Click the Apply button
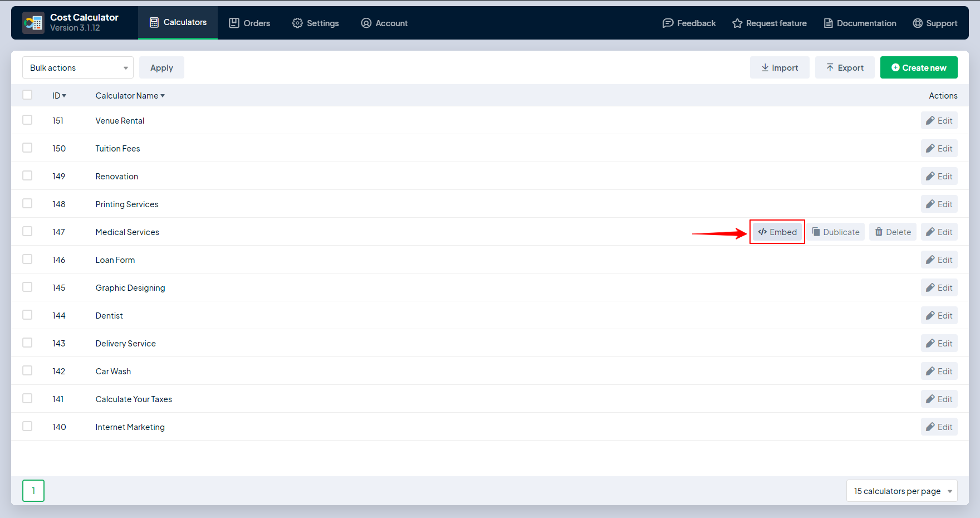 pyautogui.click(x=161, y=67)
